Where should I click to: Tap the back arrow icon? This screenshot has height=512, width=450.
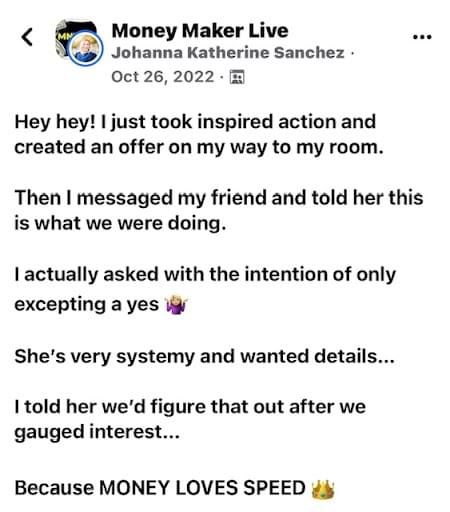click(x=27, y=37)
